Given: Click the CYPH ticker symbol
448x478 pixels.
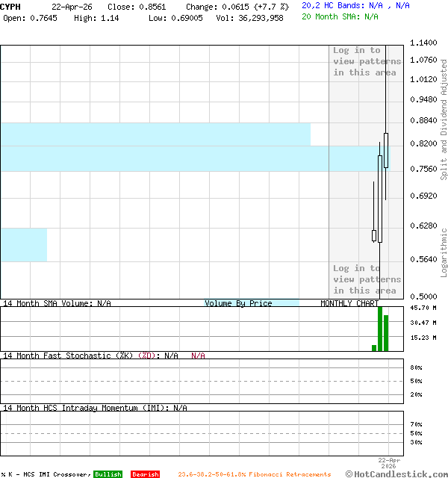Looking at the screenshot, I should (10, 6).
